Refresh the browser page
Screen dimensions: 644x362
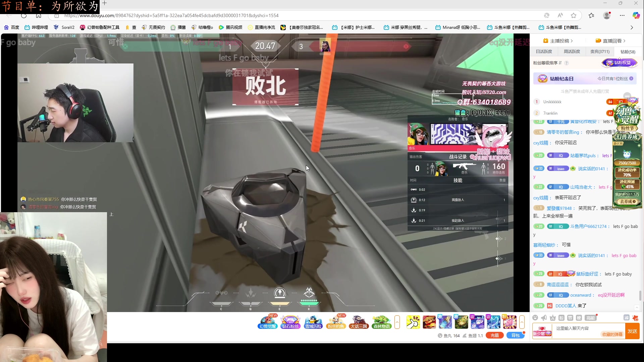tap(24, 15)
